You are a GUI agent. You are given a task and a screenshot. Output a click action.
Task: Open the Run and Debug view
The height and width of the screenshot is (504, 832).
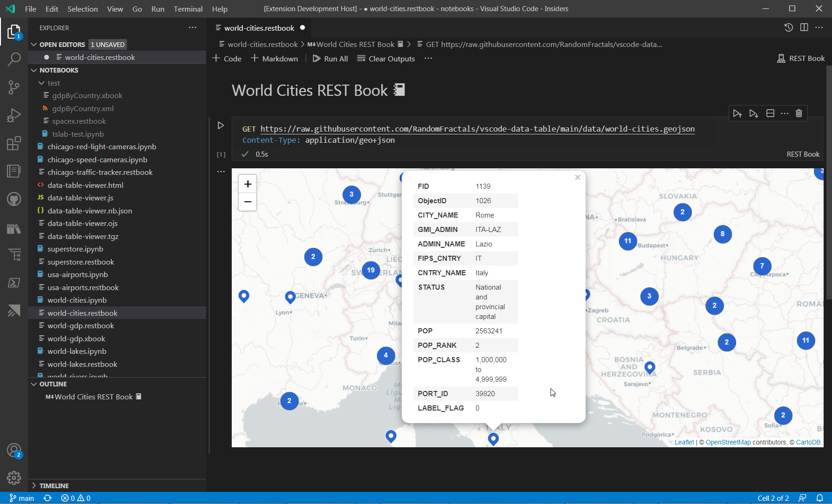point(14,115)
